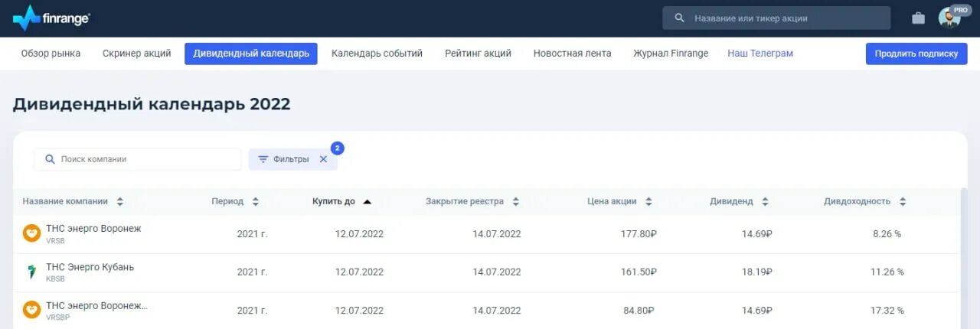
Task: Click the magnifier icon in stock search
Action: pos(679,18)
